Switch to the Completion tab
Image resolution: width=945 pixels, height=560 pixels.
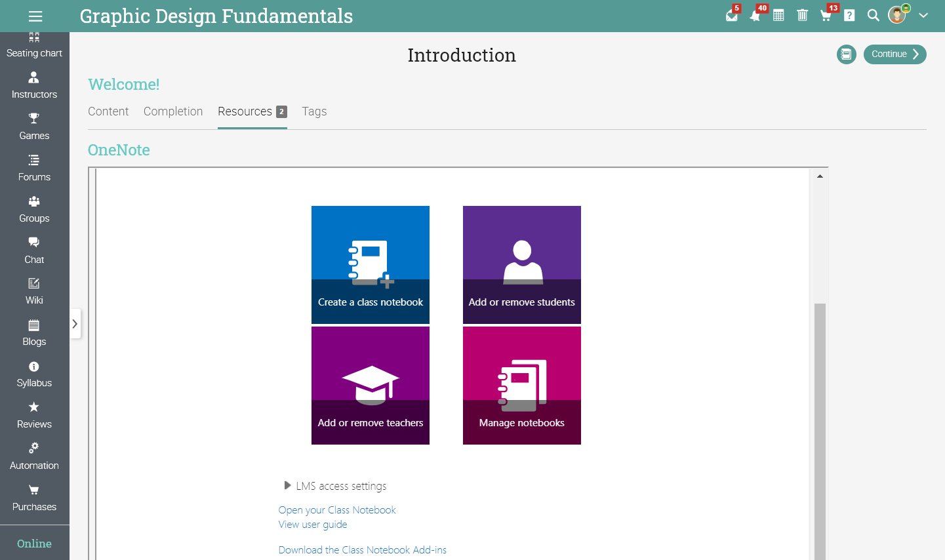(173, 111)
